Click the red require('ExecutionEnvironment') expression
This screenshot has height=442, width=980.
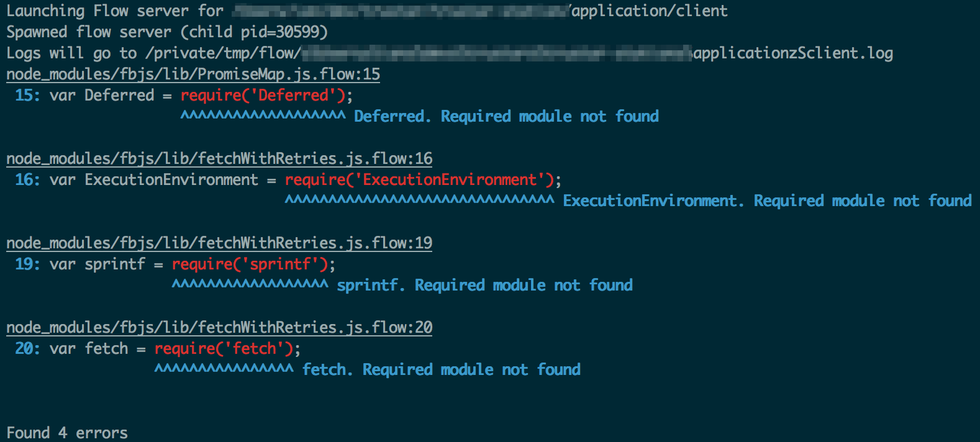419,180
